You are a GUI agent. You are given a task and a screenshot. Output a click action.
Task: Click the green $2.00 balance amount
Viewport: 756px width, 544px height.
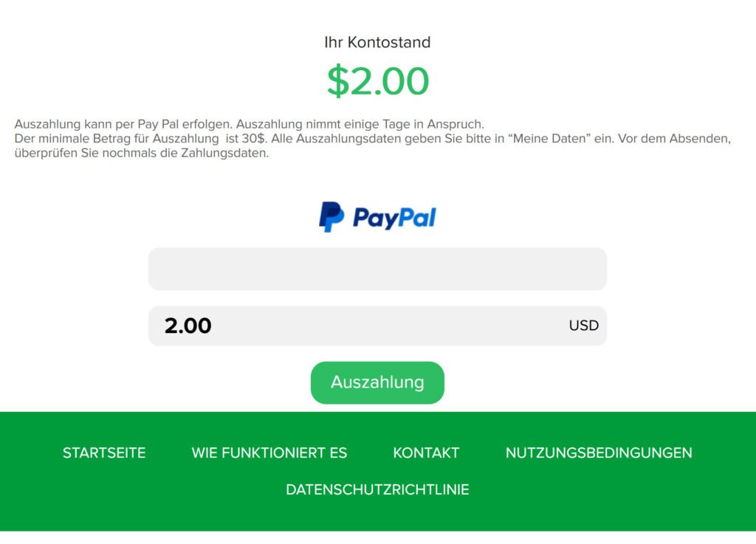click(x=377, y=81)
